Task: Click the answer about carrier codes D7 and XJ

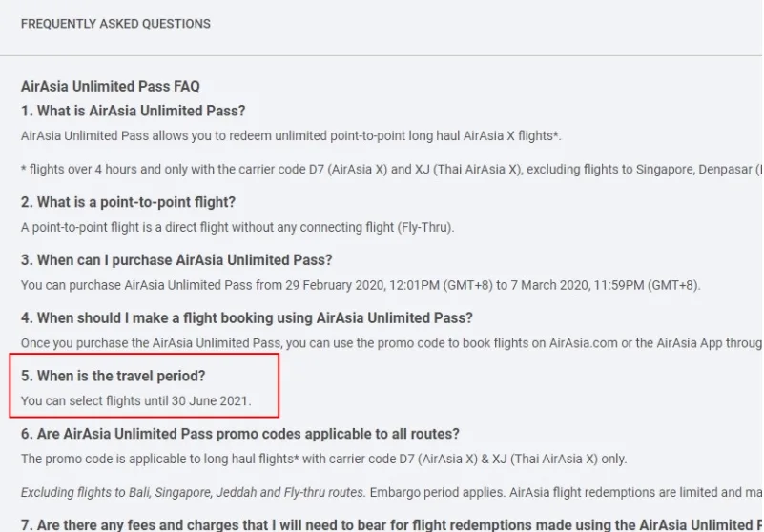Action: pos(323,459)
